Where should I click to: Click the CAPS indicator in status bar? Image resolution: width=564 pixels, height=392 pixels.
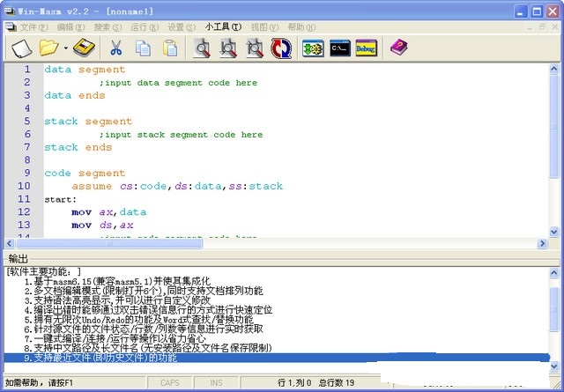[170, 382]
